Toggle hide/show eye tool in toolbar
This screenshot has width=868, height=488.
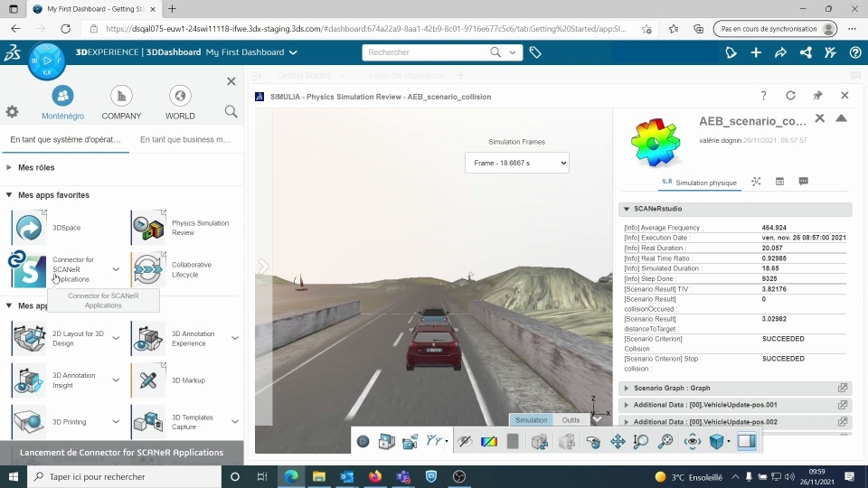pyautogui.click(x=465, y=442)
